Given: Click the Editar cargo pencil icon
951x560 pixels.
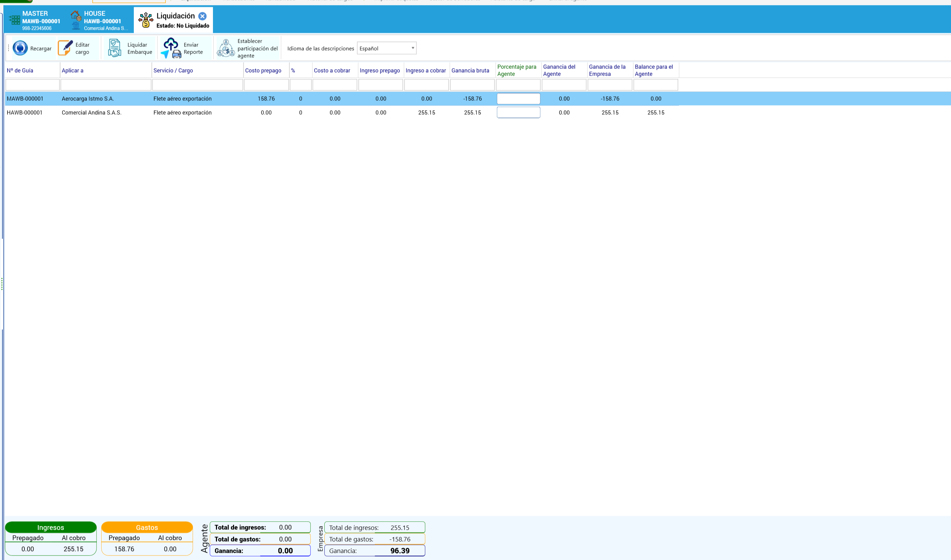Looking at the screenshot, I should click(x=65, y=48).
